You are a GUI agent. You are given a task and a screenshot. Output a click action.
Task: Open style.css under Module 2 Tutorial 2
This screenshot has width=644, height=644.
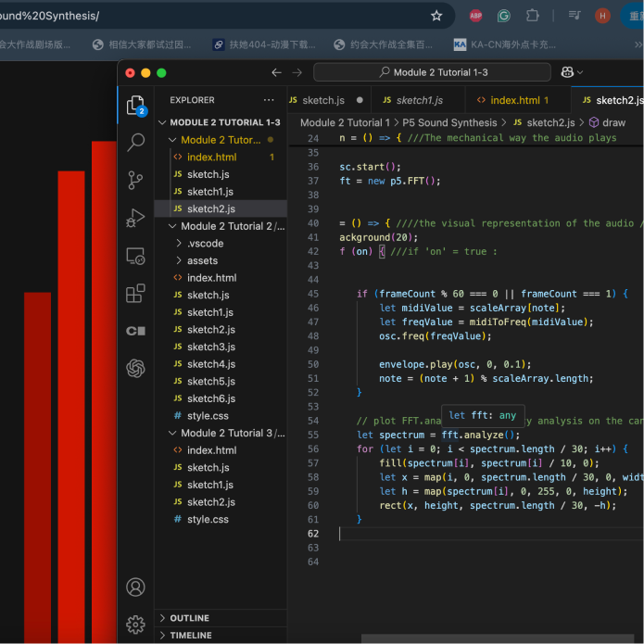[221, 416]
